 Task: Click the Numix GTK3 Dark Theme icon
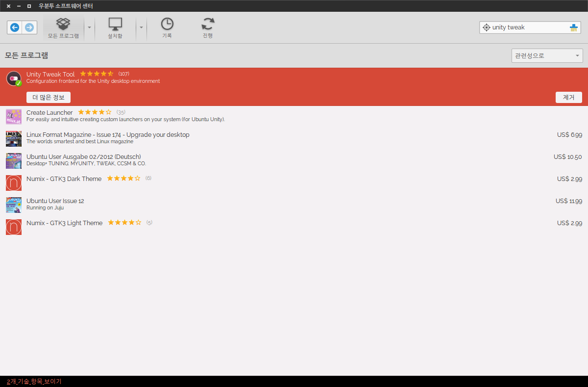click(14, 183)
